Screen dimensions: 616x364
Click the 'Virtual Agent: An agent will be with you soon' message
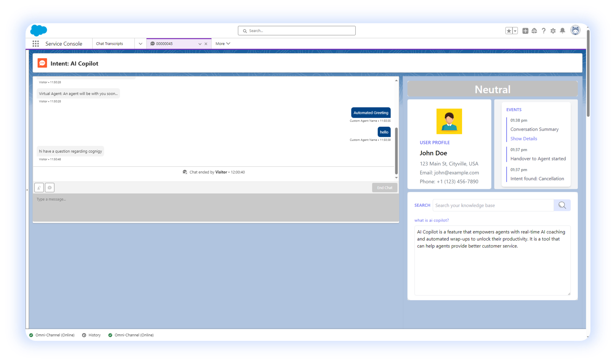coord(79,94)
